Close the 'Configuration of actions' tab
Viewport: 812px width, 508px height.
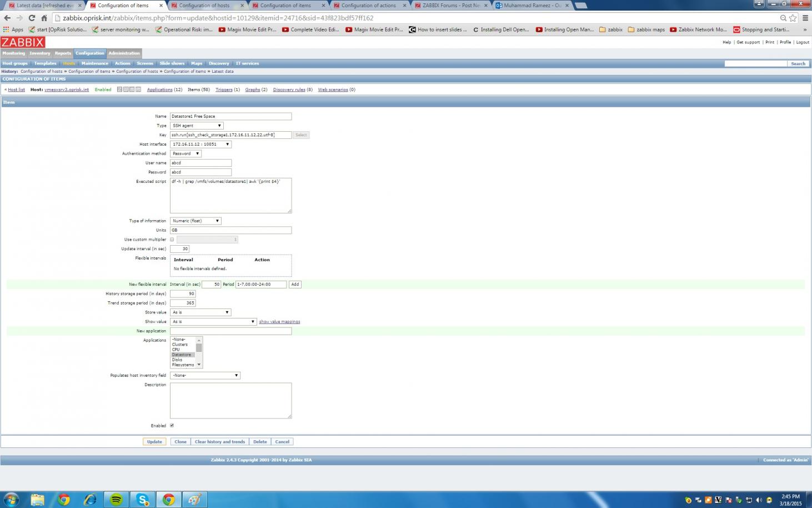[404, 6]
